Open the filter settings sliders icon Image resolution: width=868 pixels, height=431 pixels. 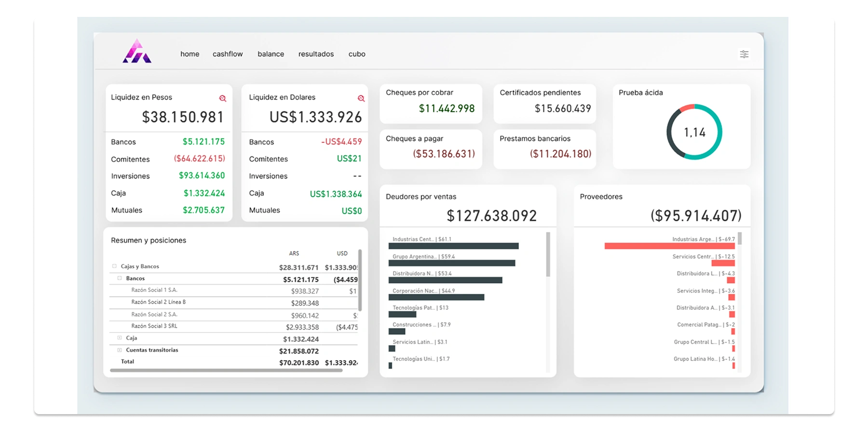(x=744, y=54)
